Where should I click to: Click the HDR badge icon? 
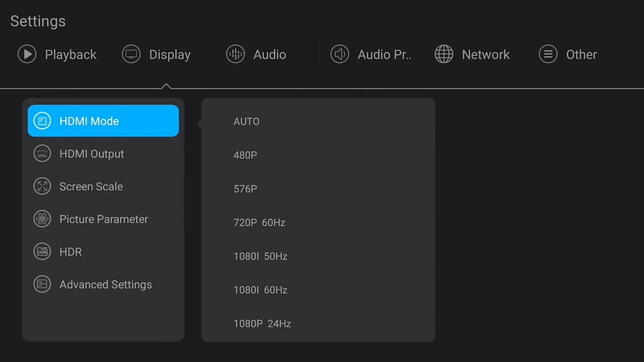click(x=42, y=252)
